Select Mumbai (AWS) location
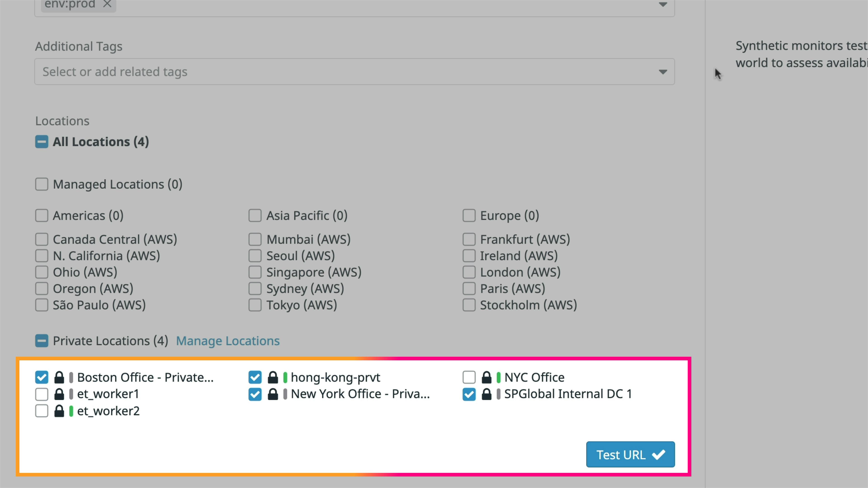 point(255,239)
